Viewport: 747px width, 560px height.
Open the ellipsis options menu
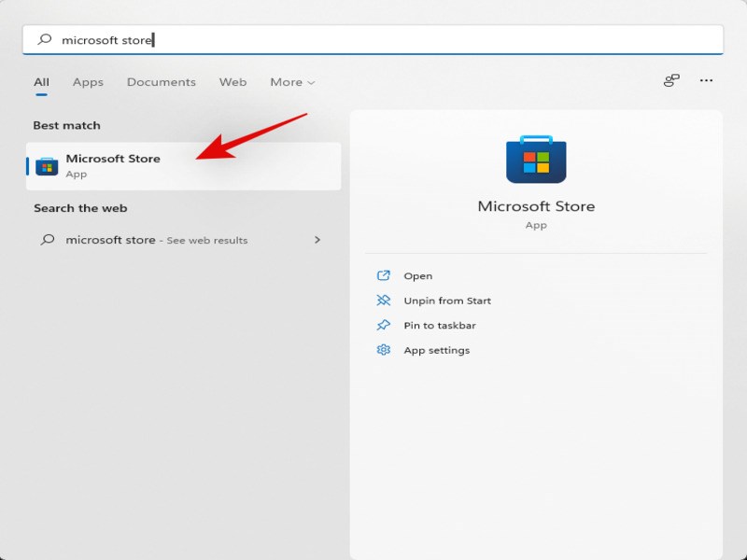tap(706, 81)
